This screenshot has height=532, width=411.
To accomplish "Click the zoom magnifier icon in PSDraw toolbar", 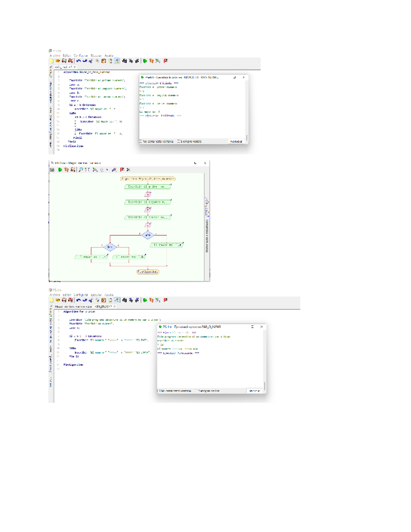I will 81,170.
